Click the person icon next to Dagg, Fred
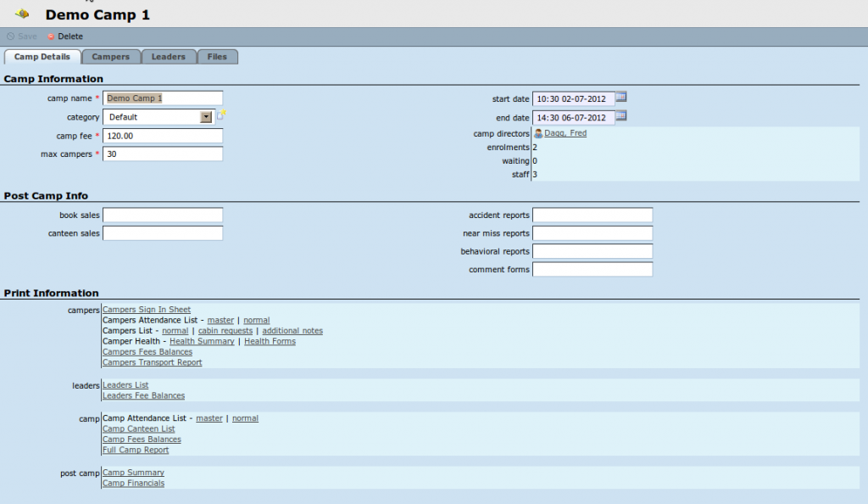Image resolution: width=868 pixels, height=504 pixels. (x=538, y=133)
